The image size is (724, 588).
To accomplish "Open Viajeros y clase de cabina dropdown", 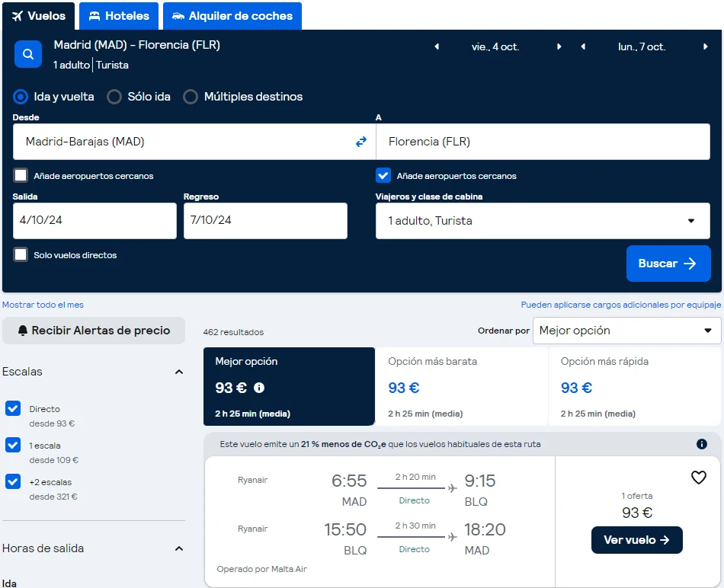I will [543, 221].
